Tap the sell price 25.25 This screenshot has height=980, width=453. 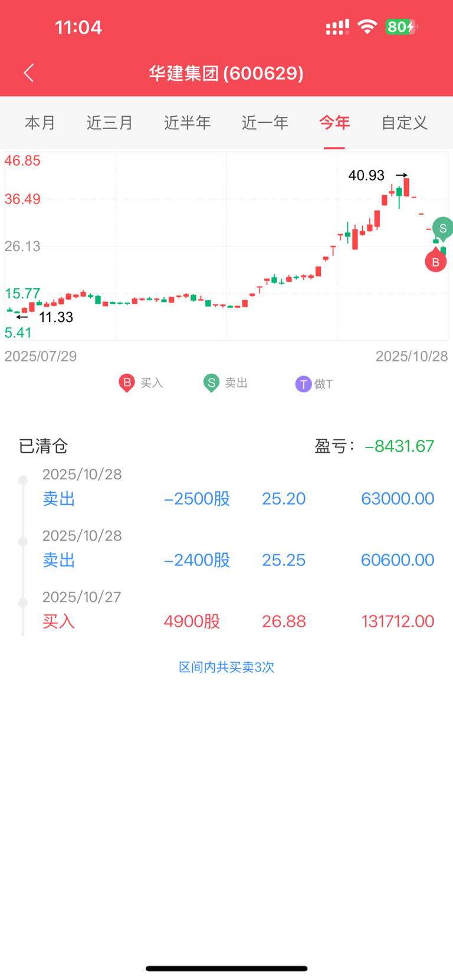click(284, 560)
